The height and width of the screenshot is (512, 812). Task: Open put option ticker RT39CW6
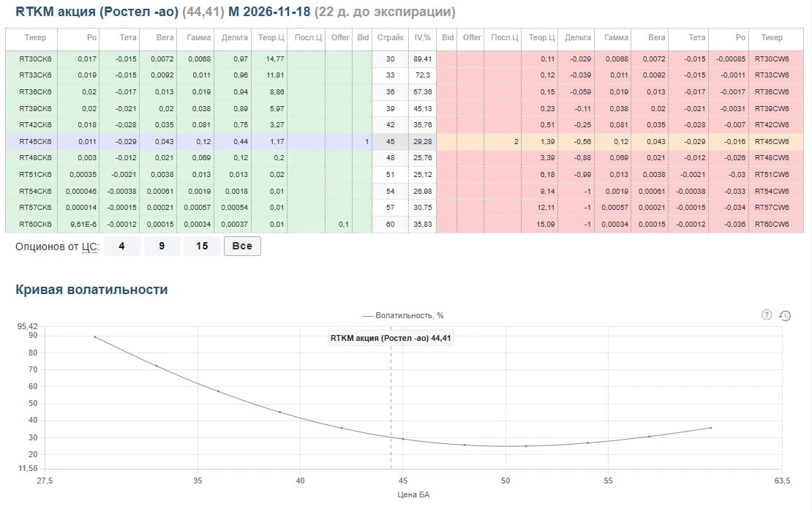[772, 109]
